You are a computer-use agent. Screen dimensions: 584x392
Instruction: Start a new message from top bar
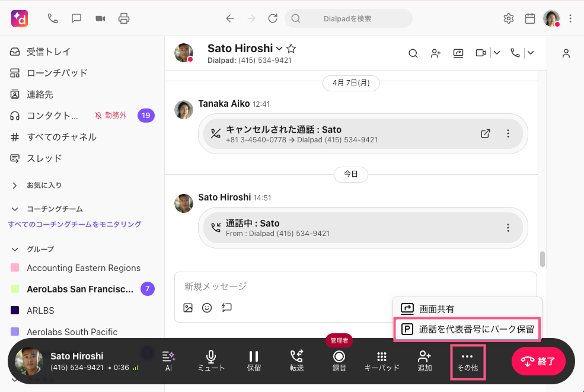pyautogui.click(x=76, y=18)
